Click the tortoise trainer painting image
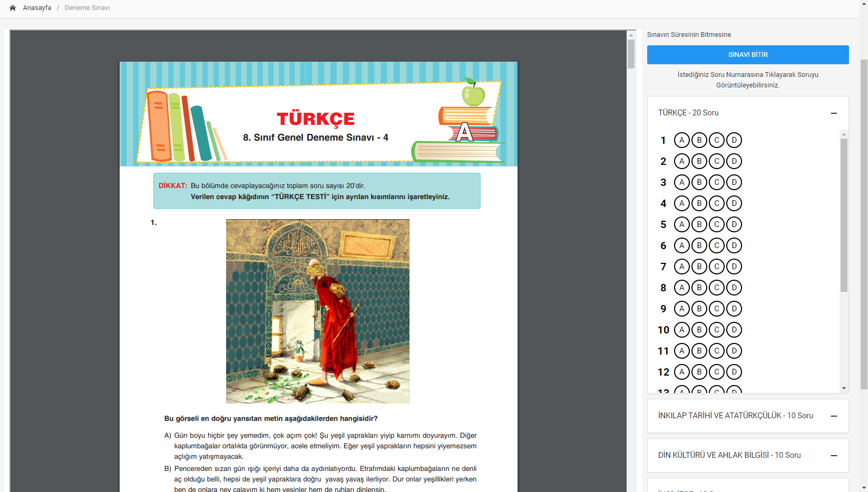This screenshot has width=868, height=492. point(317,311)
